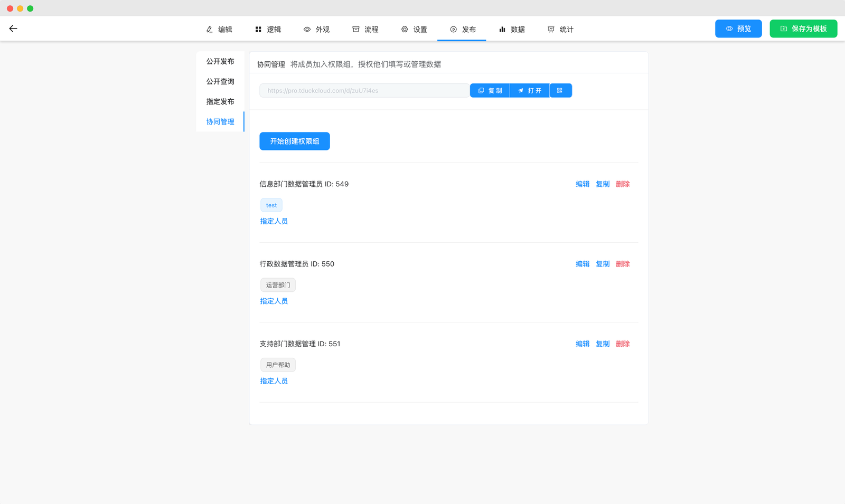
Task: Click the 用户帮助 tag
Action: point(278,365)
